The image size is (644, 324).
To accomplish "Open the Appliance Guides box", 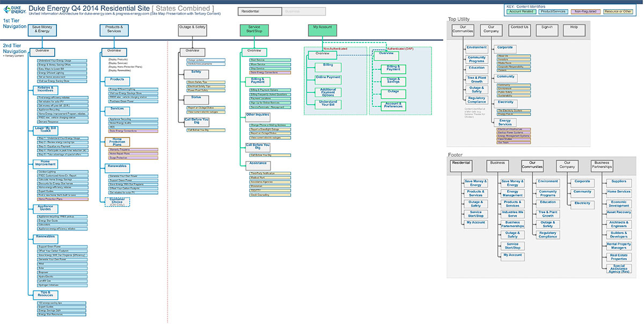I will click(x=45, y=208).
